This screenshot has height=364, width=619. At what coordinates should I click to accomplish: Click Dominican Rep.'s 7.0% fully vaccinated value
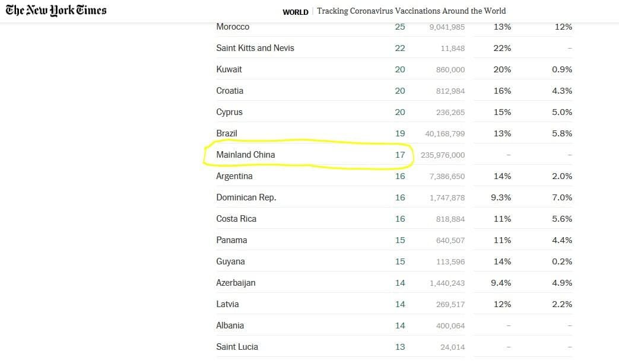(562, 197)
